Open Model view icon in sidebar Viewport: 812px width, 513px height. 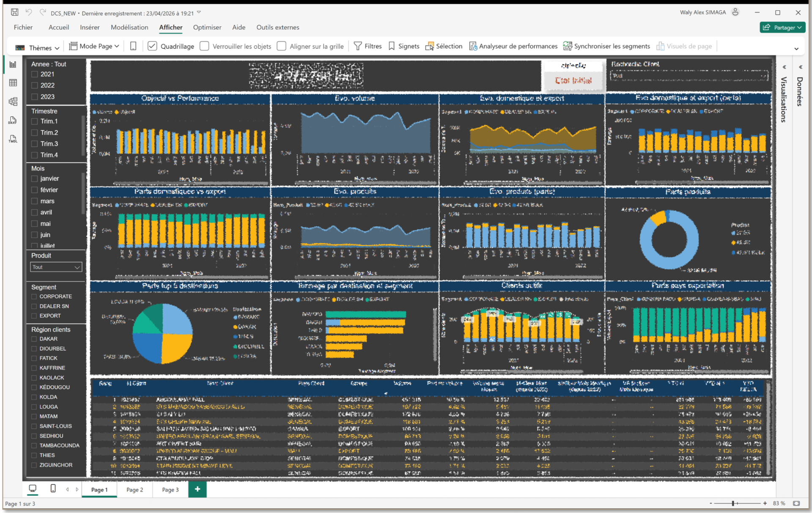(x=13, y=102)
